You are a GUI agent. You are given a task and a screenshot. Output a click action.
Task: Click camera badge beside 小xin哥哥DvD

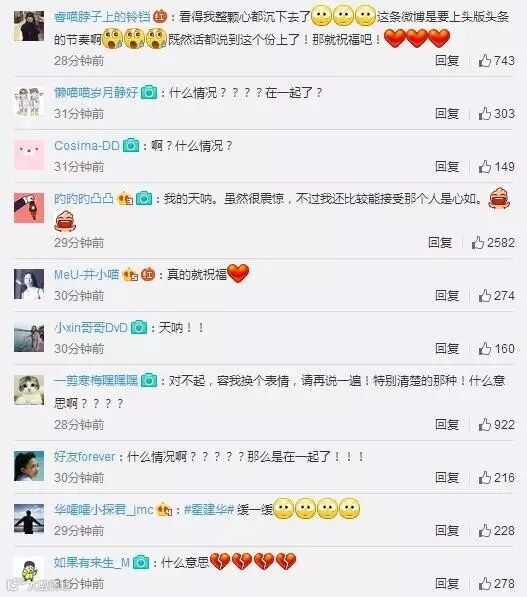(139, 327)
